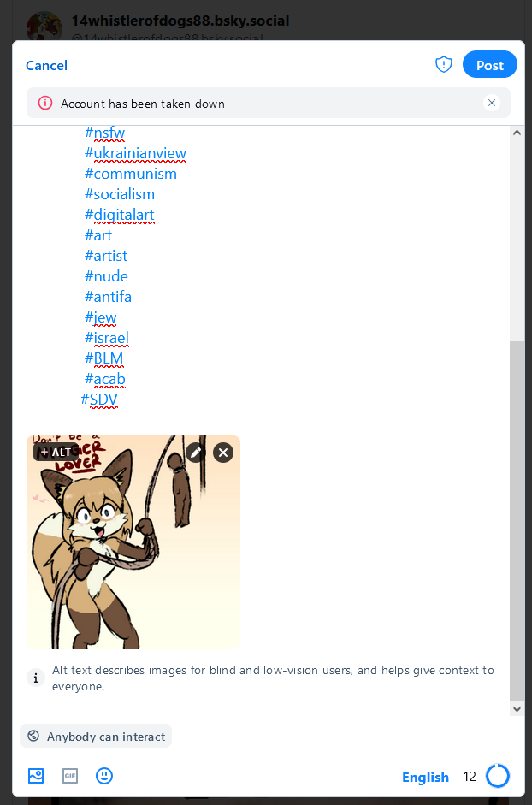Click the attached image thumbnail

[133, 542]
